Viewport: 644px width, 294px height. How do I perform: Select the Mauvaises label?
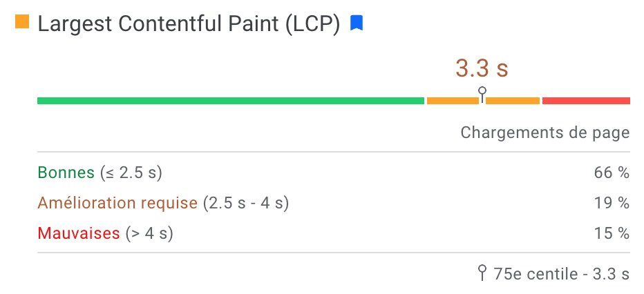click(x=79, y=233)
